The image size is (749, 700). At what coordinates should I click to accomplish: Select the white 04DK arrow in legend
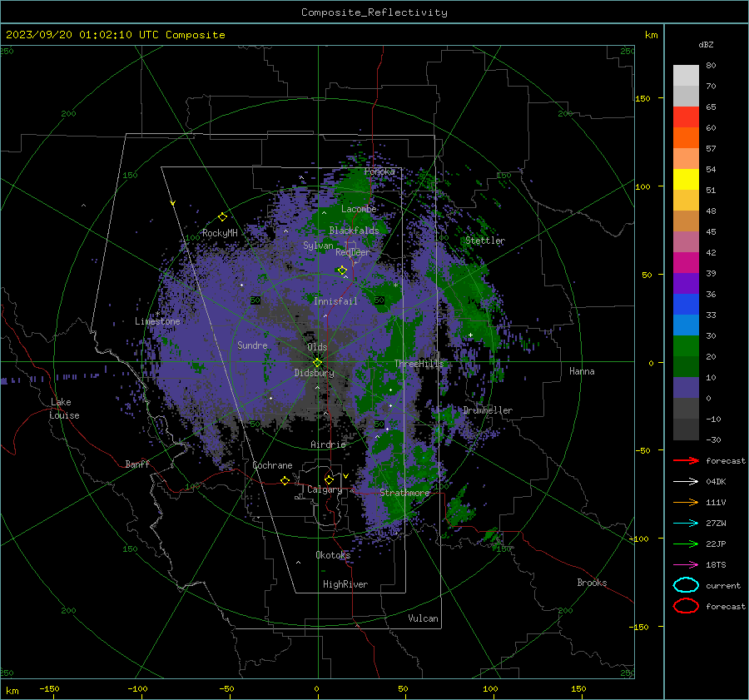tap(686, 482)
